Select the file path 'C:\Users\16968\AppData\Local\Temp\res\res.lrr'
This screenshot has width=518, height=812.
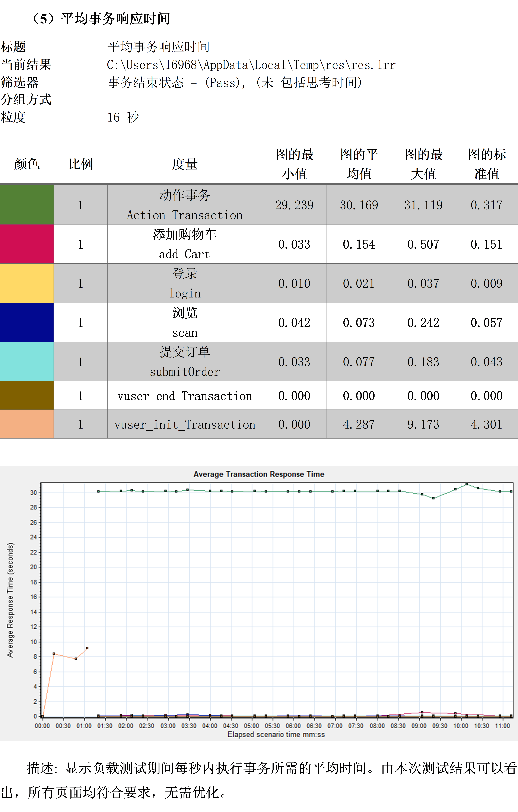point(251,65)
